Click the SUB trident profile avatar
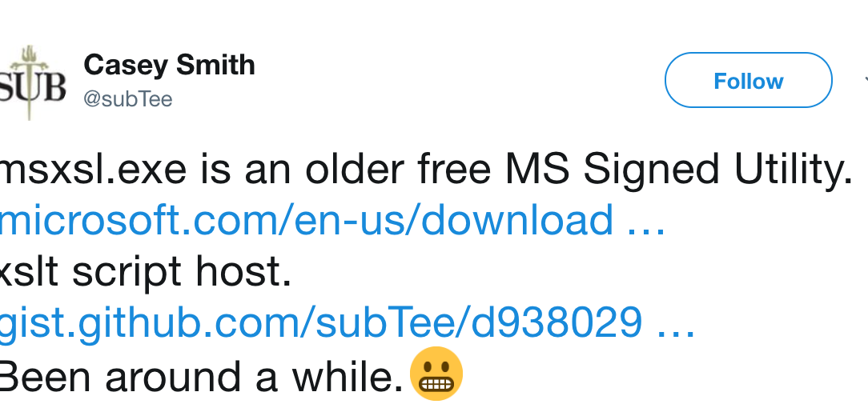 click(32, 83)
